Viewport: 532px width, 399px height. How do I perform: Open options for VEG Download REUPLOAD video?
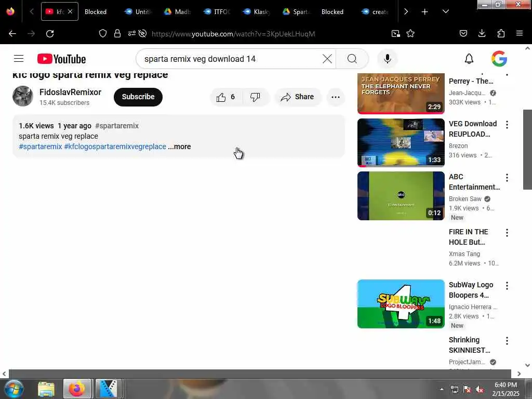click(507, 125)
